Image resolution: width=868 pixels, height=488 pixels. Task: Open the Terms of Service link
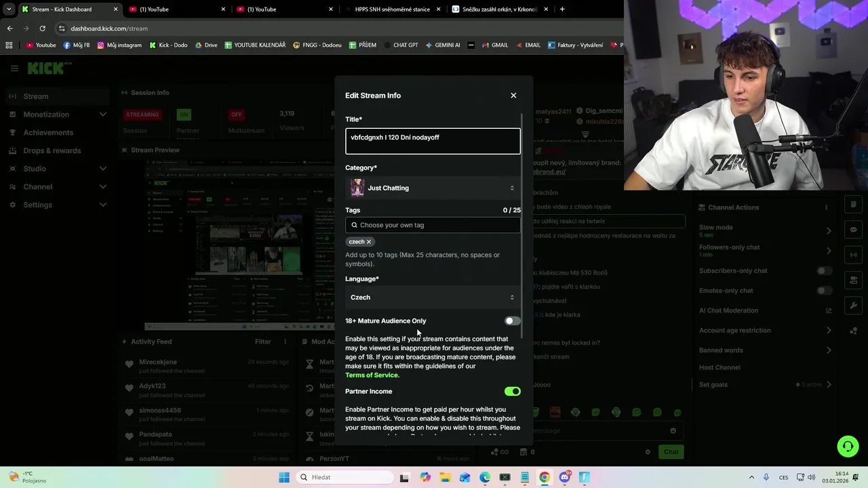pyautogui.click(x=372, y=375)
